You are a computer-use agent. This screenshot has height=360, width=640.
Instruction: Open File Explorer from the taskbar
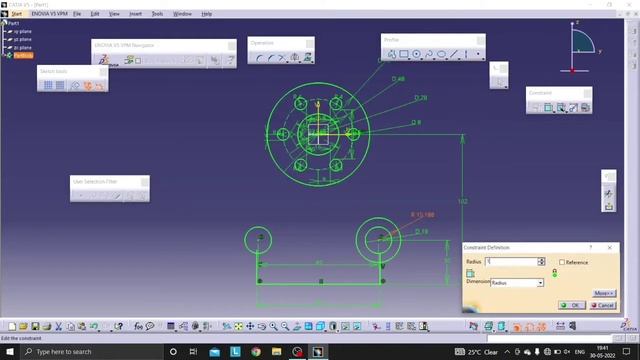(276, 351)
